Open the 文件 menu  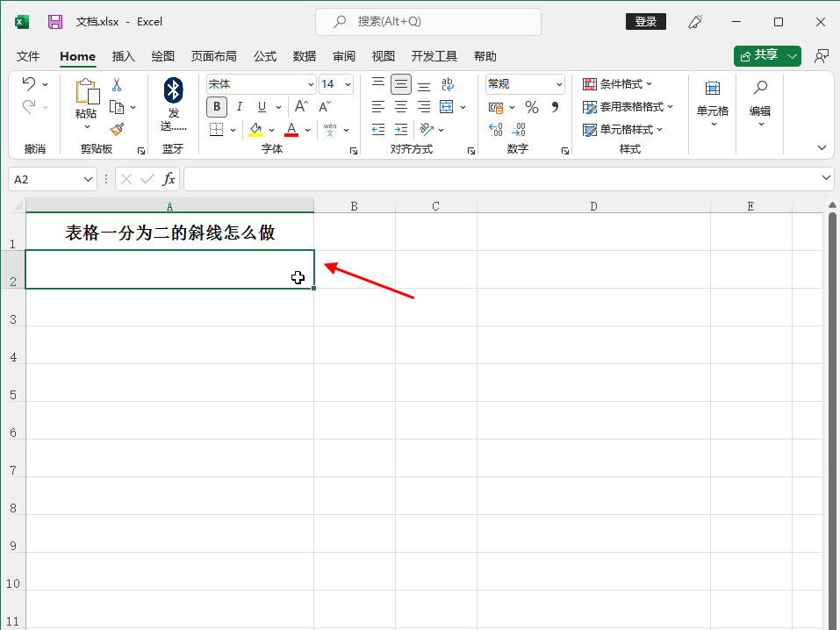point(28,56)
